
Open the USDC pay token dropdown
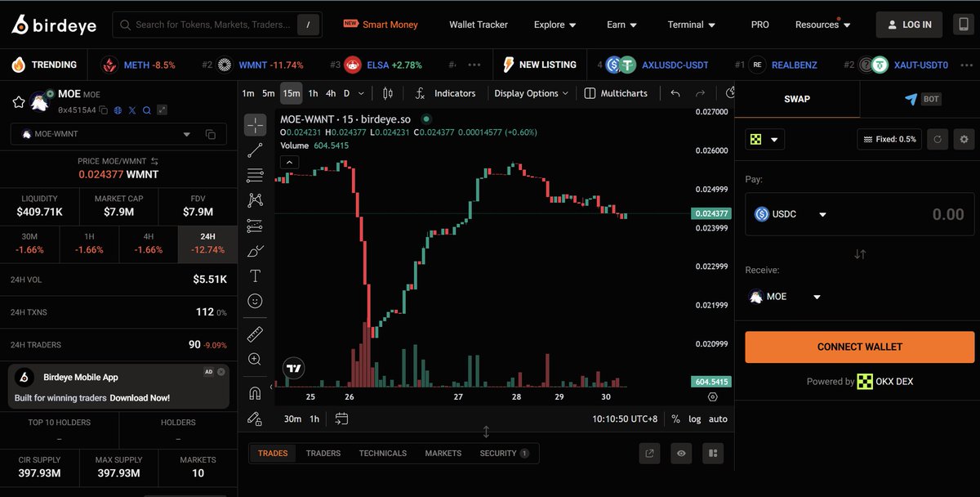tap(791, 214)
